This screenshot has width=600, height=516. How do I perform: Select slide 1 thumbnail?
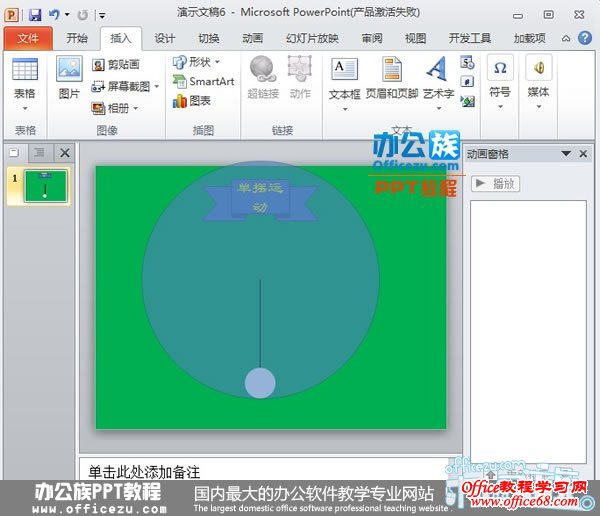tap(45, 186)
